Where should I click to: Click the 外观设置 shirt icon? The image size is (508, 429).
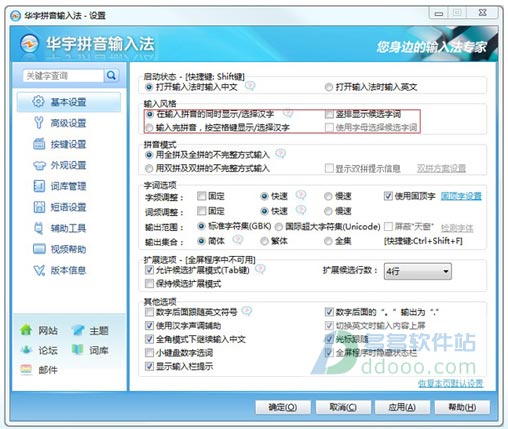(x=39, y=165)
